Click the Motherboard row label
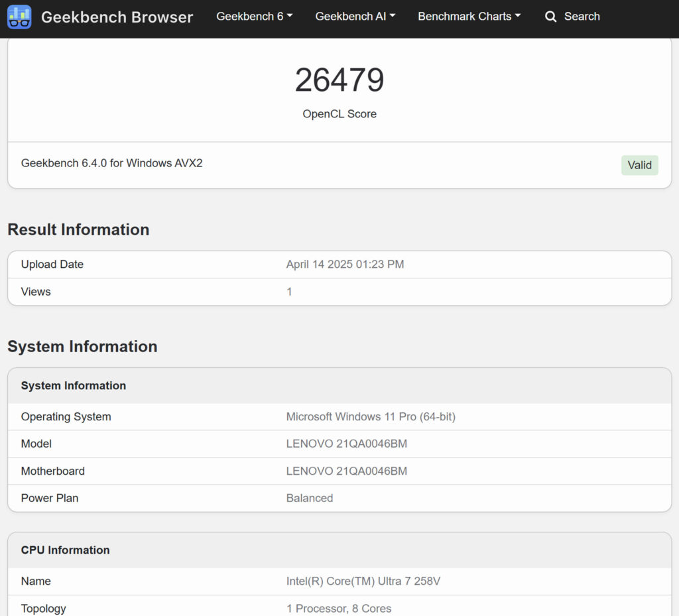This screenshot has height=616, width=679. tap(53, 471)
